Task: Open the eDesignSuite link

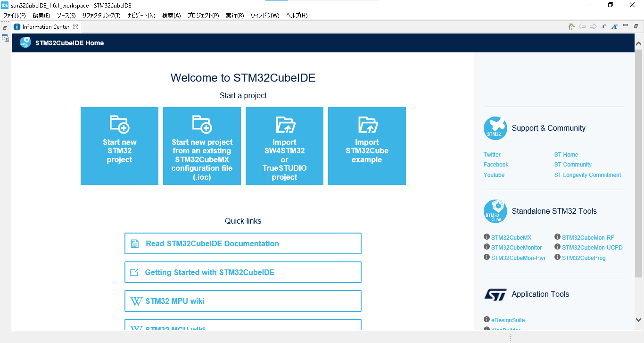Action: (508, 320)
